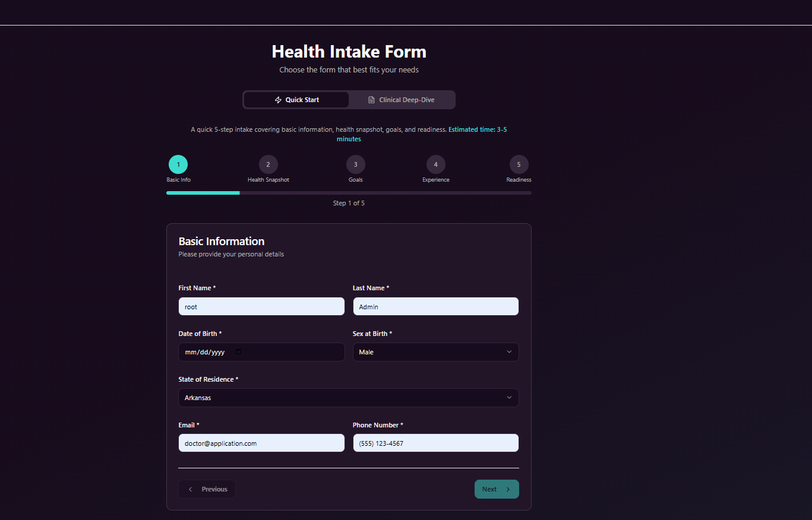Switch to the Clinical Deep-Dive tab
The image size is (812, 520).
click(x=402, y=100)
